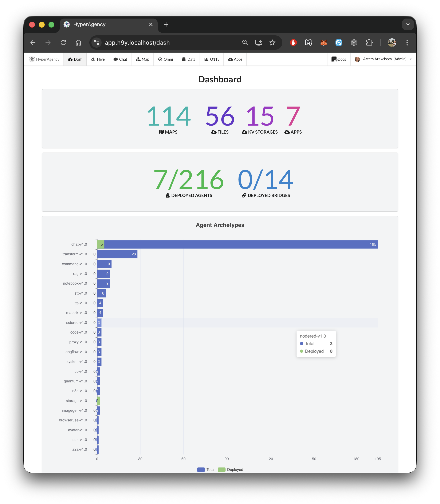Go to the Omni section
The width and height of the screenshot is (440, 504).
165,59
